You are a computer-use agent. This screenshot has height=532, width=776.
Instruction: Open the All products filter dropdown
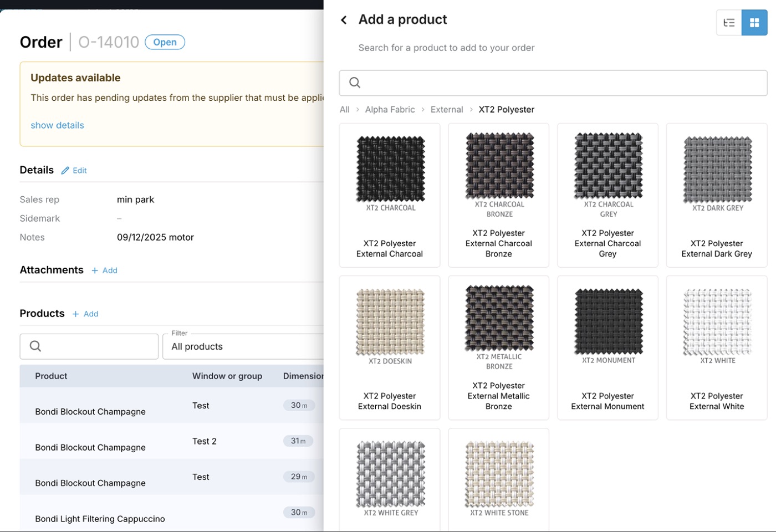243,346
